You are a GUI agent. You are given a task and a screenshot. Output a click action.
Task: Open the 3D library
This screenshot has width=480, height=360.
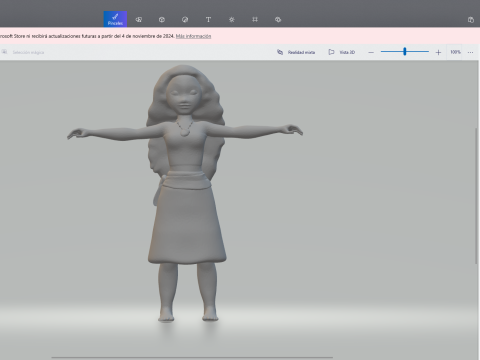pyautogui.click(x=278, y=20)
